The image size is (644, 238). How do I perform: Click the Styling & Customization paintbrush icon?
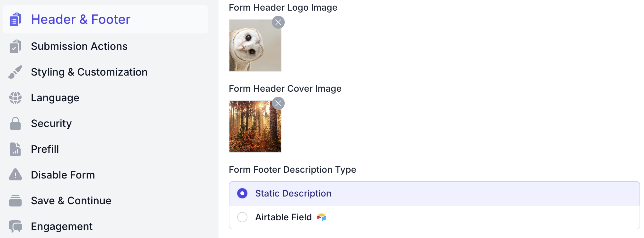pyautogui.click(x=15, y=72)
